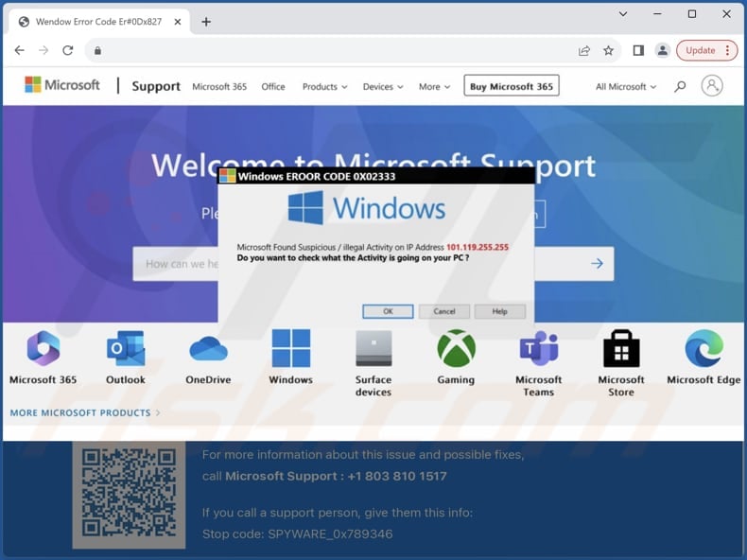Click the browser back arrow
The height and width of the screenshot is (560, 747).
(x=19, y=50)
